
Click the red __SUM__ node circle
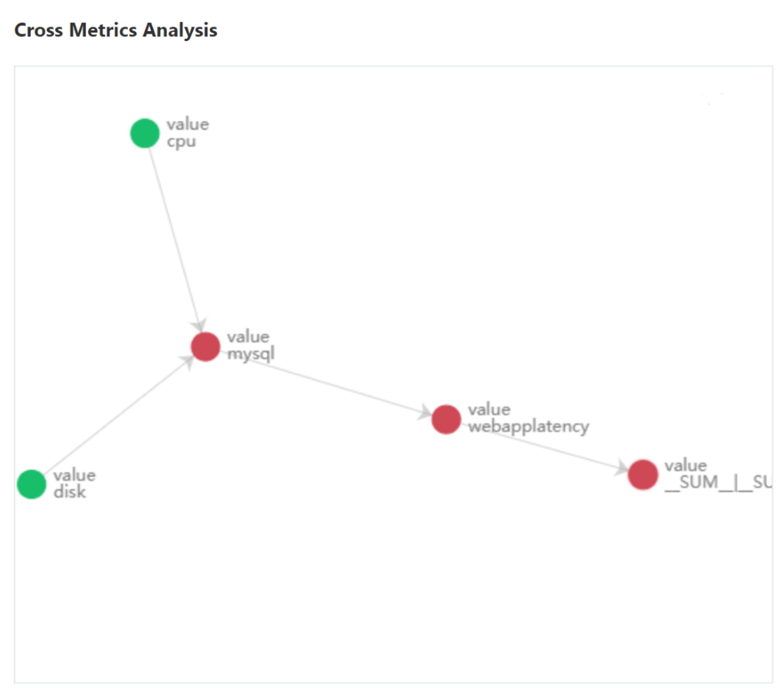[x=643, y=474]
